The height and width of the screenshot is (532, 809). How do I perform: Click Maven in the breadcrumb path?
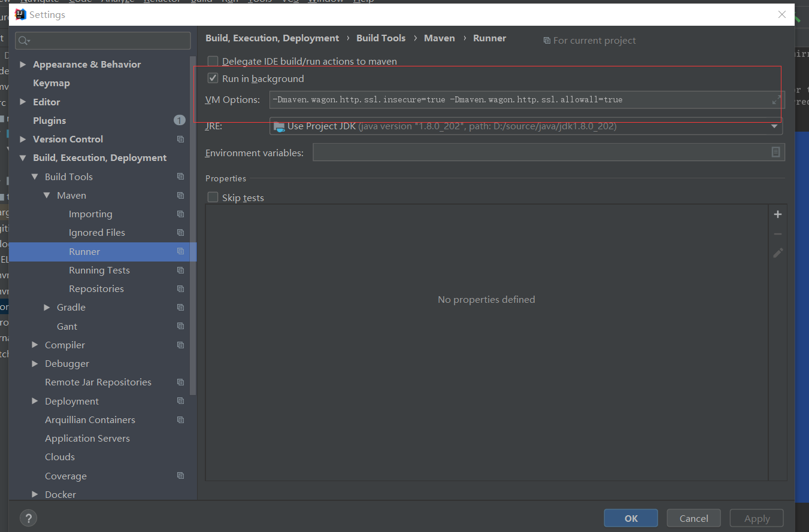[x=440, y=38]
